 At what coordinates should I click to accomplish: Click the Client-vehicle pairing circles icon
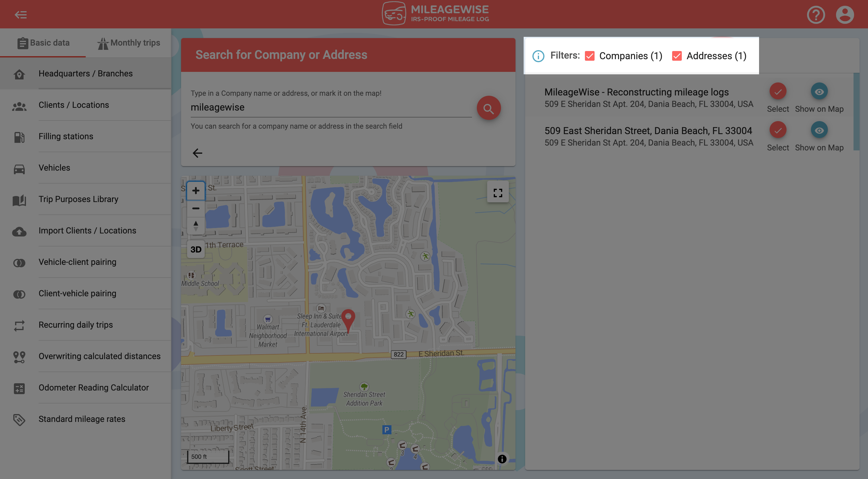click(19, 294)
